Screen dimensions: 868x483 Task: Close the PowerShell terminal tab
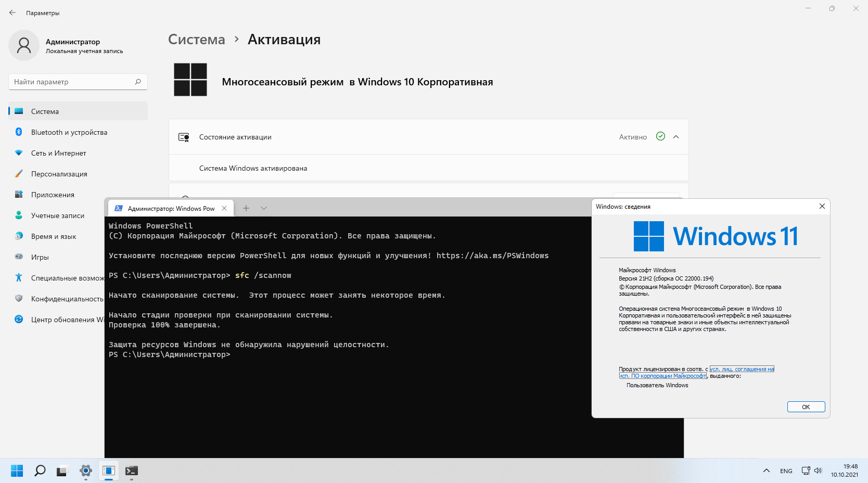click(x=224, y=208)
